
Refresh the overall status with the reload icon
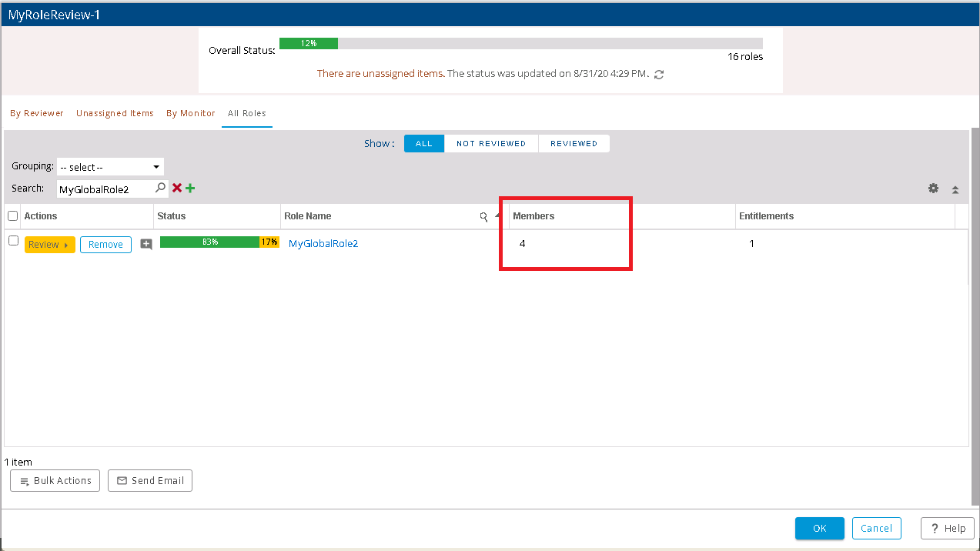click(x=658, y=75)
